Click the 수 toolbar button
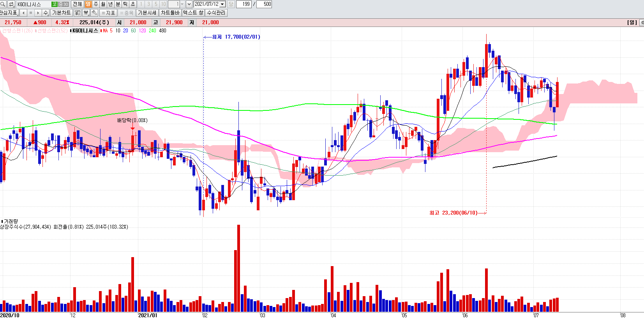The image size is (644, 318). point(46,13)
